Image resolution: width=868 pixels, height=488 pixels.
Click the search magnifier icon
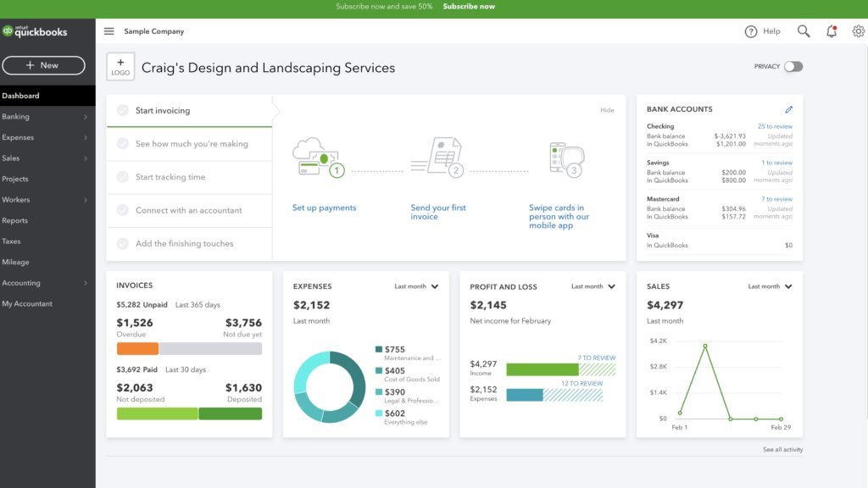pyautogui.click(x=804, y=31)
